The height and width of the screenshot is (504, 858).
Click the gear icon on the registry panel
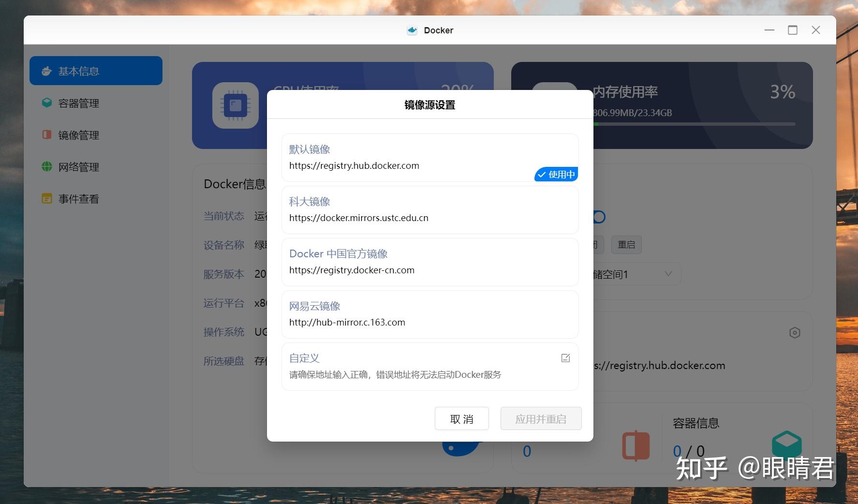795,333
